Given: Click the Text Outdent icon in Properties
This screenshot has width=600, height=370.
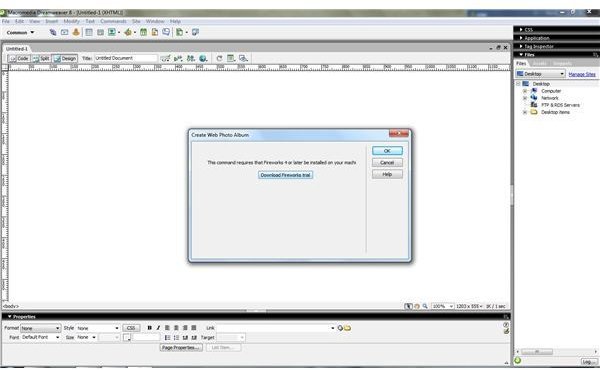Looking at the screenshot, I should click(x=185, y=337).
